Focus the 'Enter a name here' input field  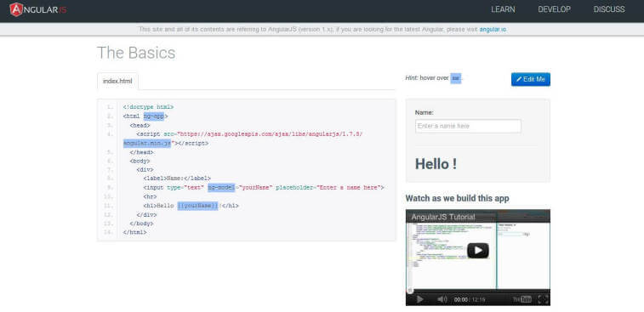[468, 126]
